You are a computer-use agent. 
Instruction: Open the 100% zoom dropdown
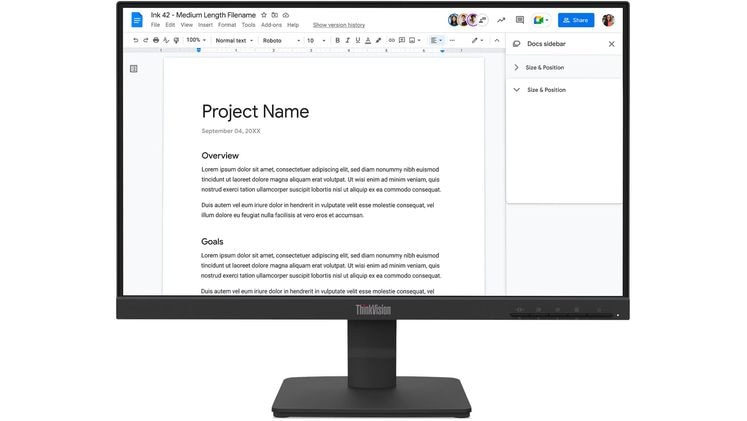pyautogui.click(x=195, y=41)
